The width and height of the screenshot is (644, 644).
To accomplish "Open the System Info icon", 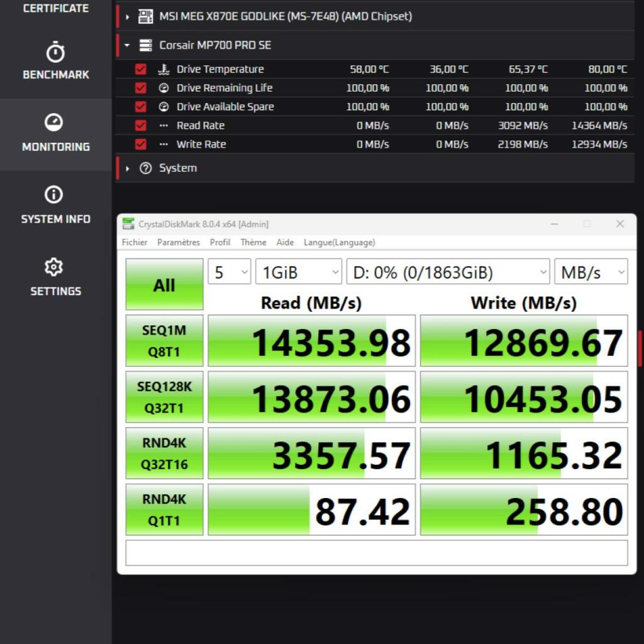I will click(54, 195).
